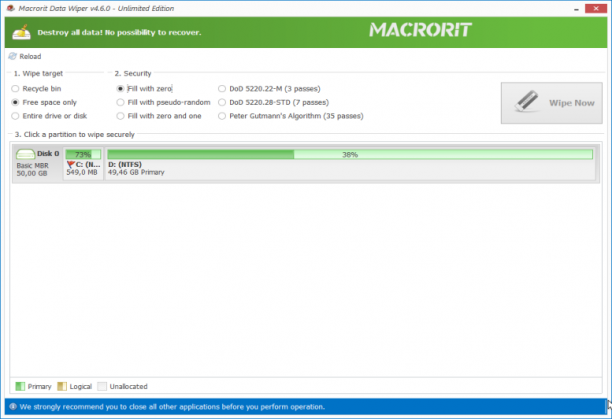The image size is (612, 419).
Task: Choose Fill with pseudo-random method
Action: pos(164,102)
